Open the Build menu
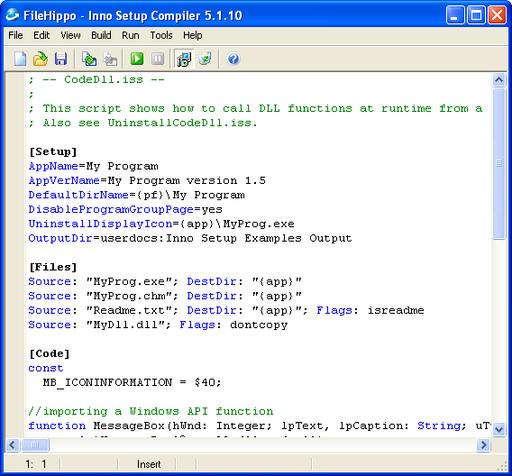 (101, 35)
